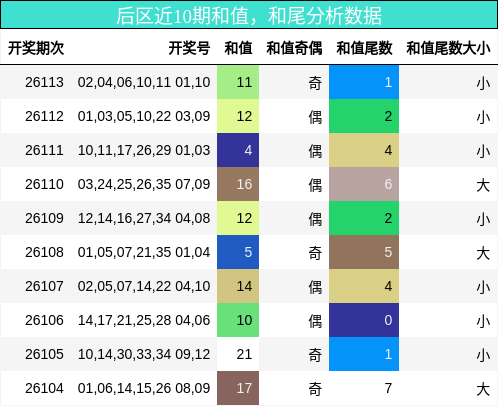498x406 pixels.
Task: Select issue number 26106
Action: (44, 320)
